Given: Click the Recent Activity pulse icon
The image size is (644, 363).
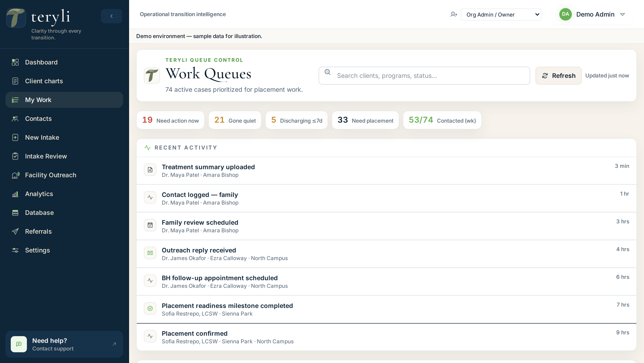Looking at the screenshot, I should [147, 148].
